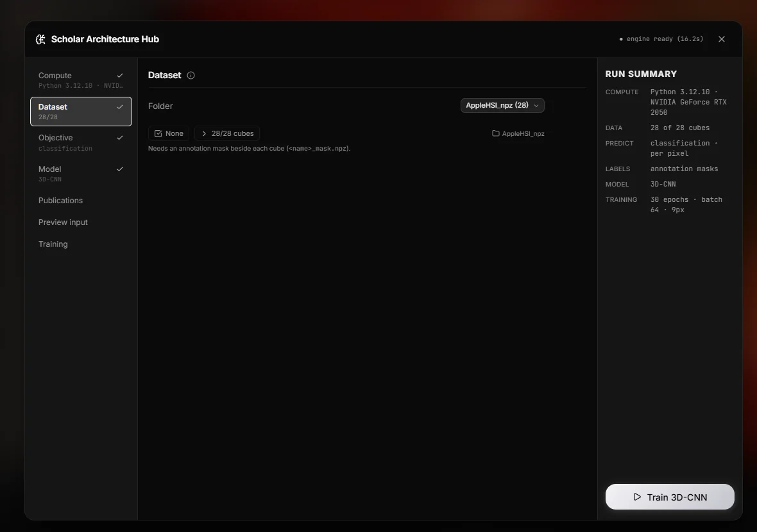The width and height of the screenshot is (757, 532).
Task: Click the annotation mask requirement note
Action: [x=249, y=149]
